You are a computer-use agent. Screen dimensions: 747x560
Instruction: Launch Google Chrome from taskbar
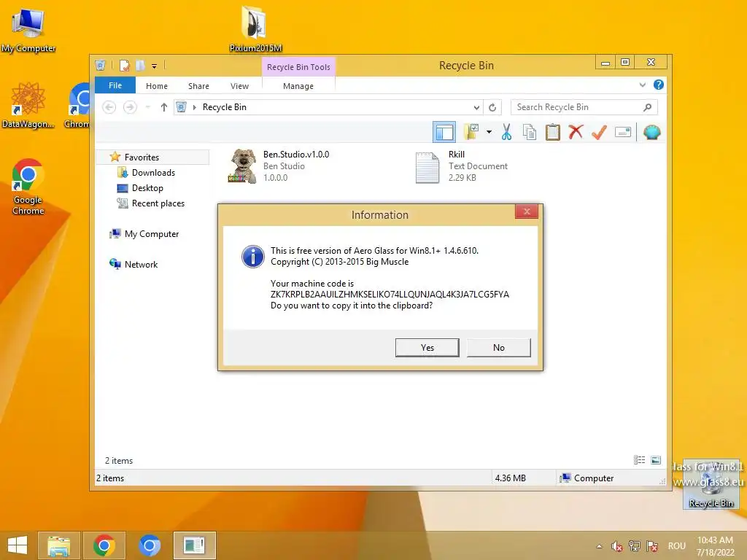click(x=104, y=545)
